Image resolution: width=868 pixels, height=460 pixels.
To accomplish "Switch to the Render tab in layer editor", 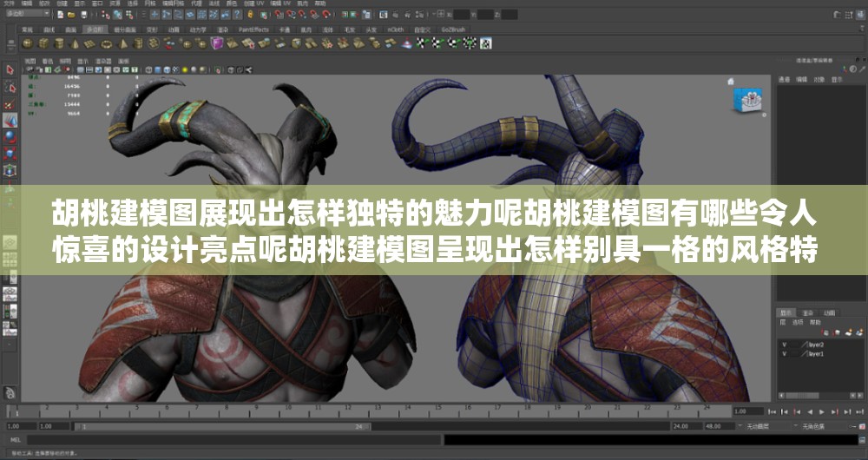I will click(807, 312).
